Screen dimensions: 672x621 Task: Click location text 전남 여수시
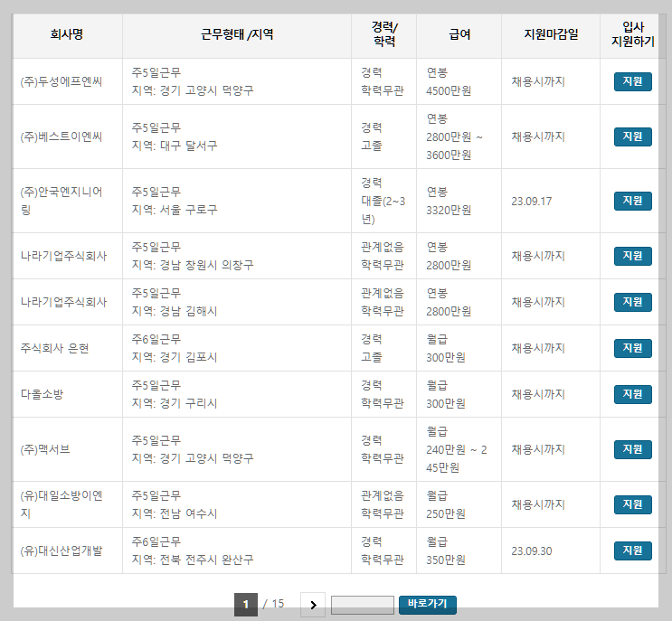188,513
